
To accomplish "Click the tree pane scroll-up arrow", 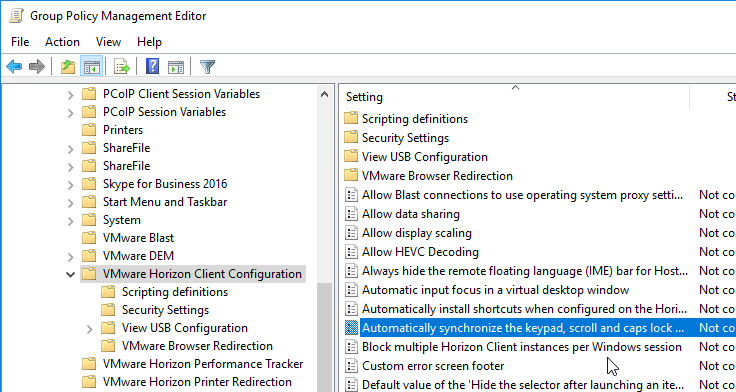I will [x=324, y=94].
